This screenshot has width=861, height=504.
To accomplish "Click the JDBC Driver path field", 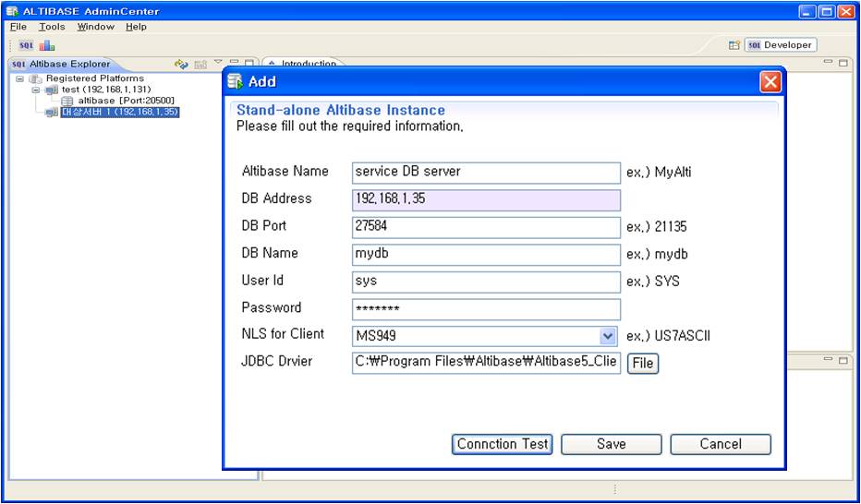I will point(486,363).
